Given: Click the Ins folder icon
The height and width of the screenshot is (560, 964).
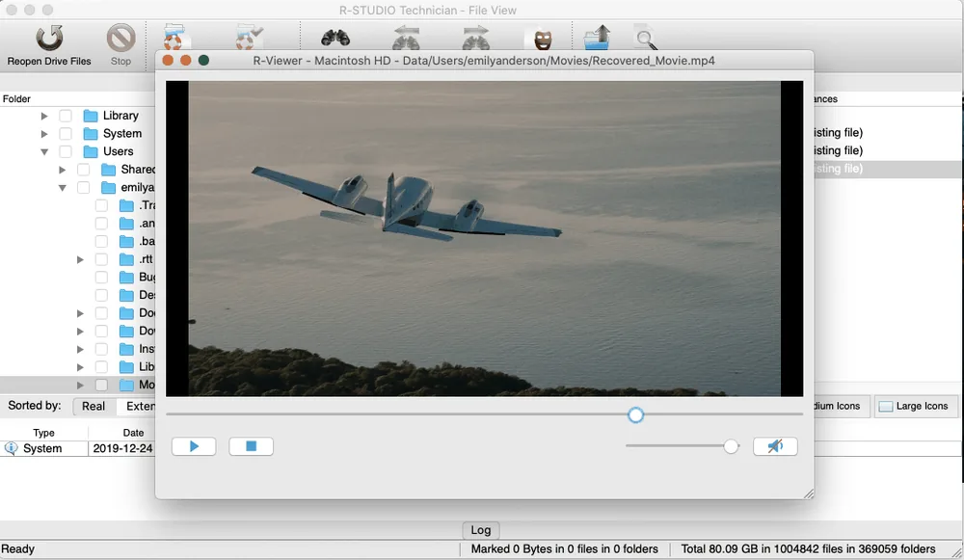Looking at the screenshot, I should (x=126, y=349).
